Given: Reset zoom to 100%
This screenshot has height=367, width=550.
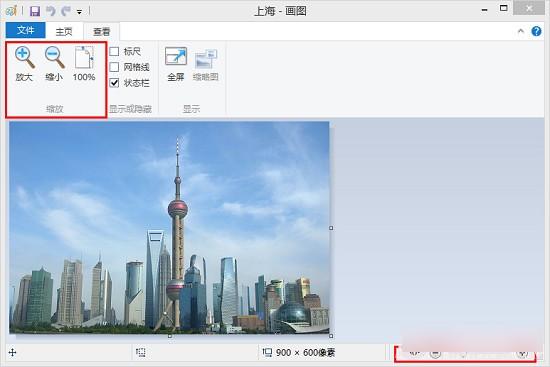Looking at the screenshot, I should [x=84, y=64].
